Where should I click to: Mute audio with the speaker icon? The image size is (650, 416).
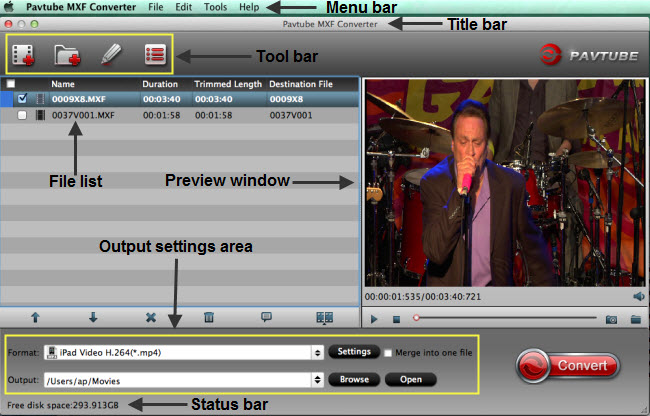638,296
